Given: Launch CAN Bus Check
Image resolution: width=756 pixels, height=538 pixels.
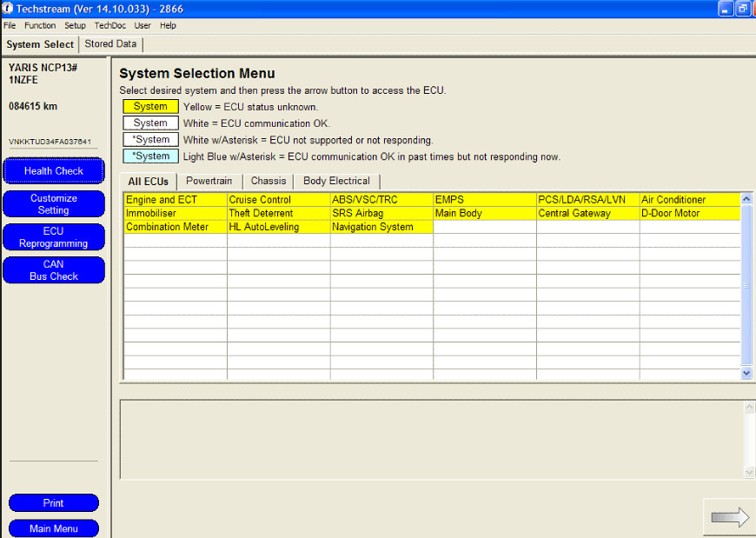Looking at the screenshot, I should pos(54,270).
